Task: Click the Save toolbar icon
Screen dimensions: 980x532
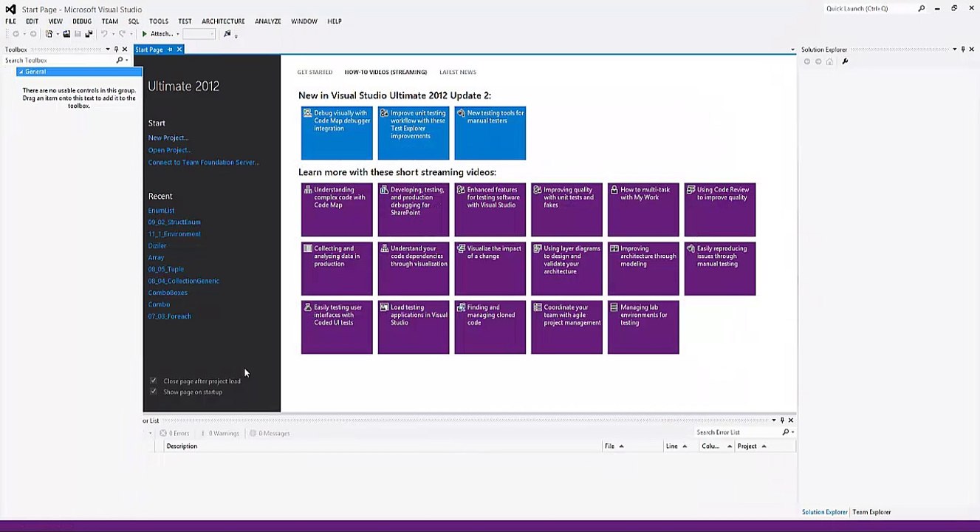Action: pyautogui.click(x=78, y=34)
